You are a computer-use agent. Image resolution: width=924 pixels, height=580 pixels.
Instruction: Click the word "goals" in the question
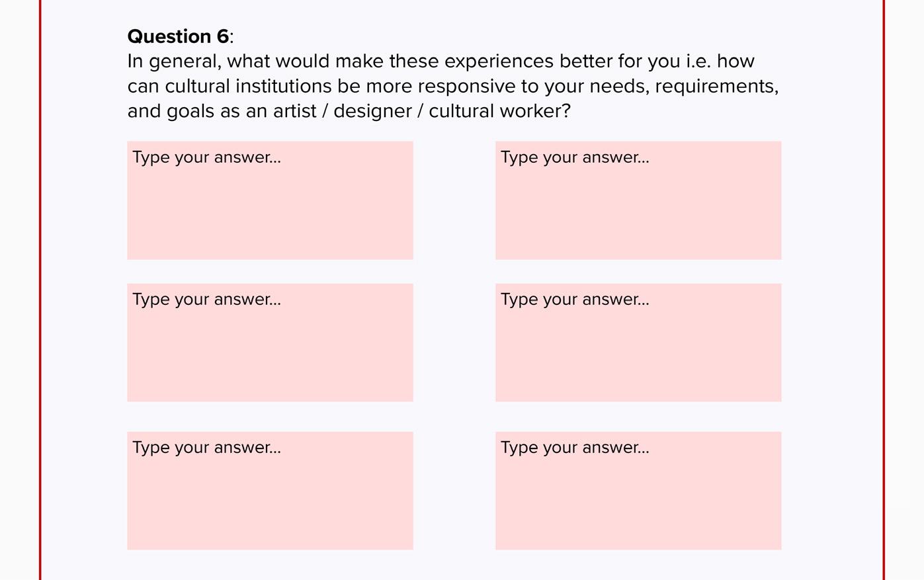point(190,111)
